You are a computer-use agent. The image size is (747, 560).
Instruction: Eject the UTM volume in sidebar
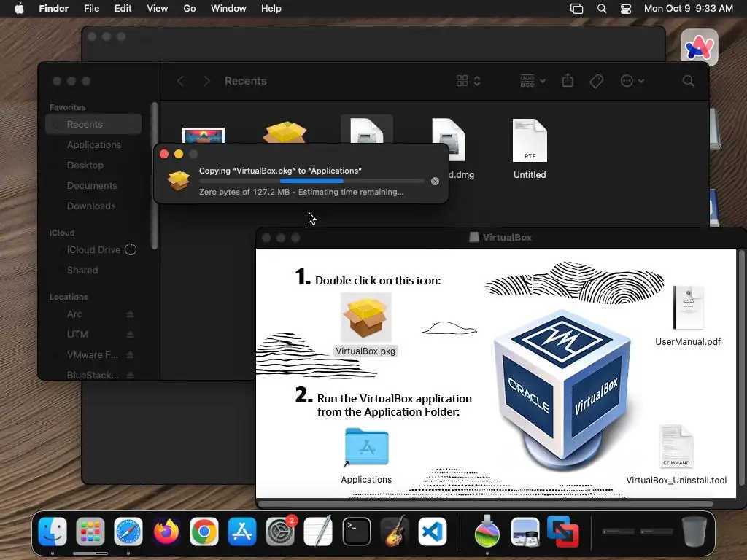tap(130, 335)
